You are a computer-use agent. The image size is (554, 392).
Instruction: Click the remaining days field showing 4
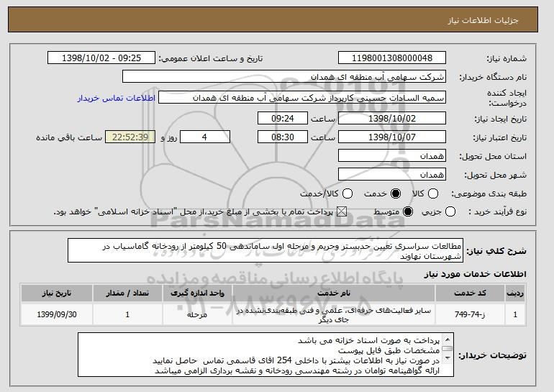205,137
